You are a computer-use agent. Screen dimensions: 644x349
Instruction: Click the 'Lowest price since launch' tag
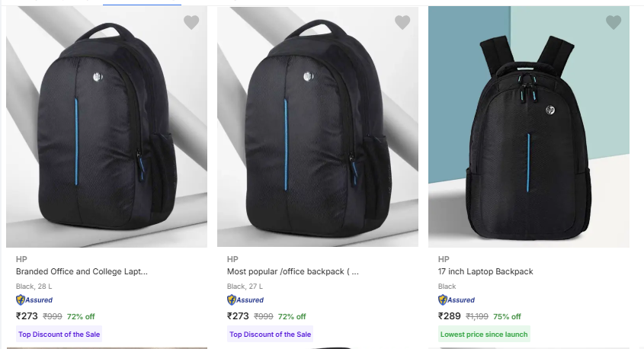(x=484, y=334)
